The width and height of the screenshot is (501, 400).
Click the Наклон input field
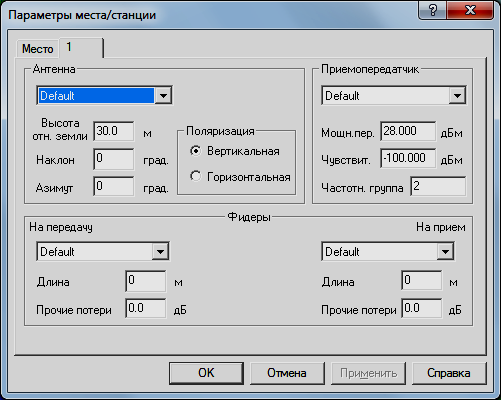(114, 159)
